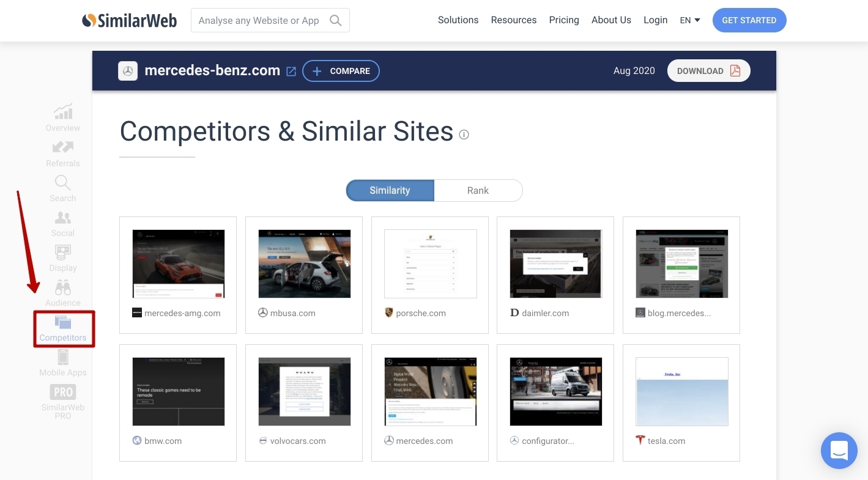Click the GET STARTED button
This screenshot has height=480, width=868.
tap(749, 20)
